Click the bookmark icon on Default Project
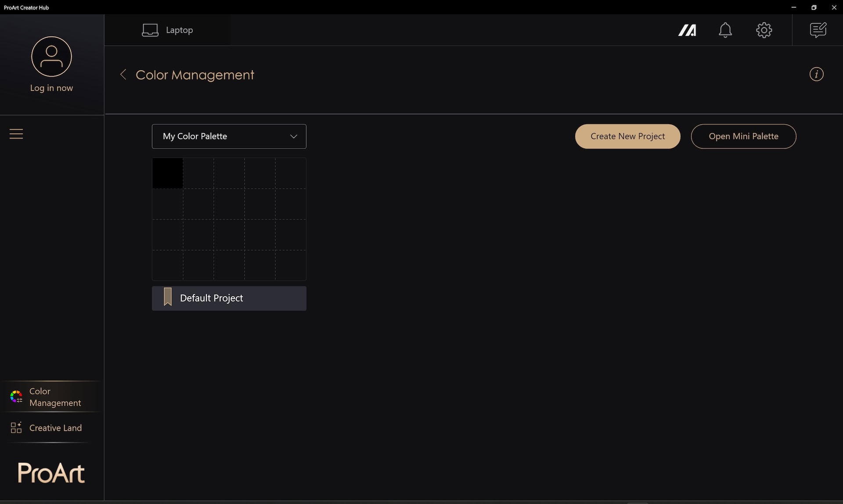 168,297
